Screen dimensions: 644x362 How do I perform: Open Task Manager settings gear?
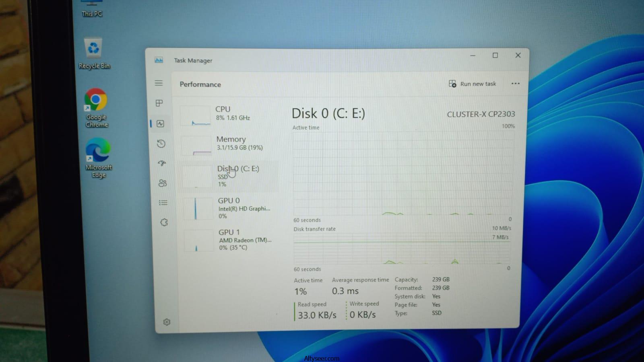point(167,322)
